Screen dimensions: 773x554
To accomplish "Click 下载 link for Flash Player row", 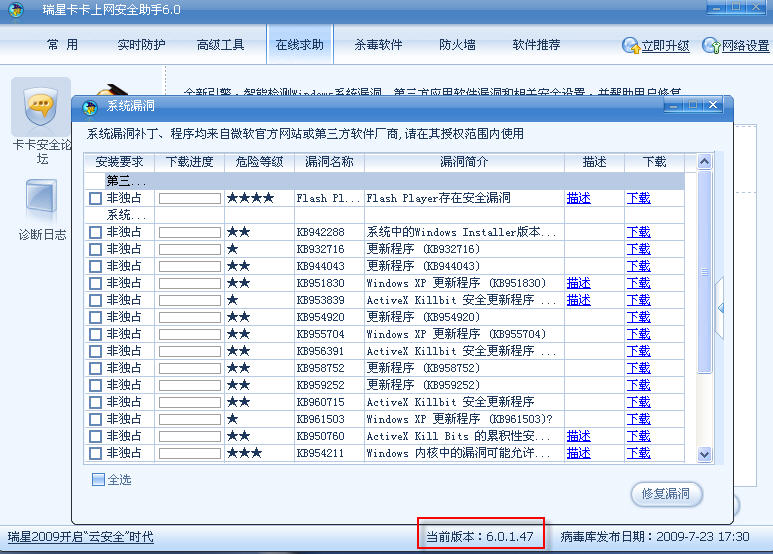I will 638,198.
